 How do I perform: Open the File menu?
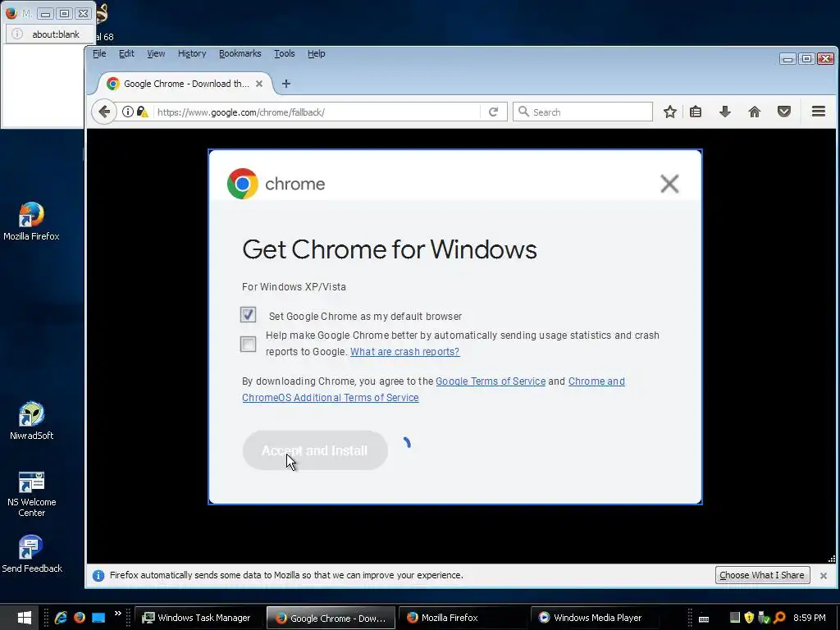[99, 53]
